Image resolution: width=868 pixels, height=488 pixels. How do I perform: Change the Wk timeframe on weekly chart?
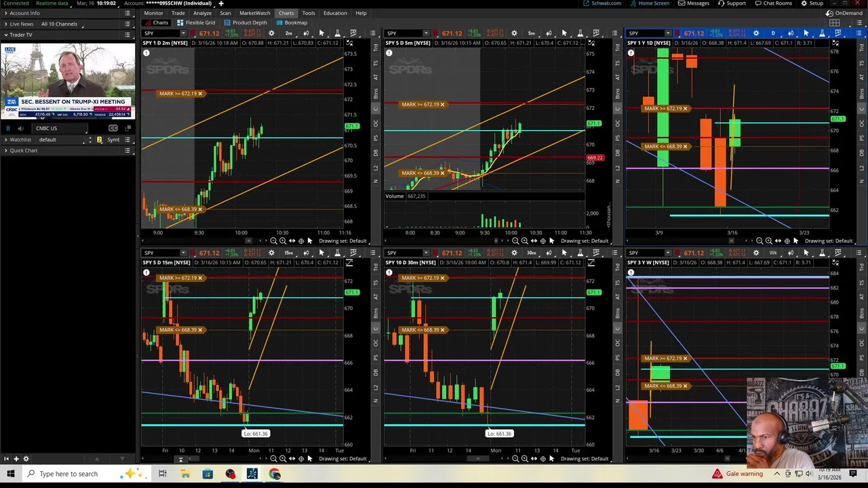[772, 253]
